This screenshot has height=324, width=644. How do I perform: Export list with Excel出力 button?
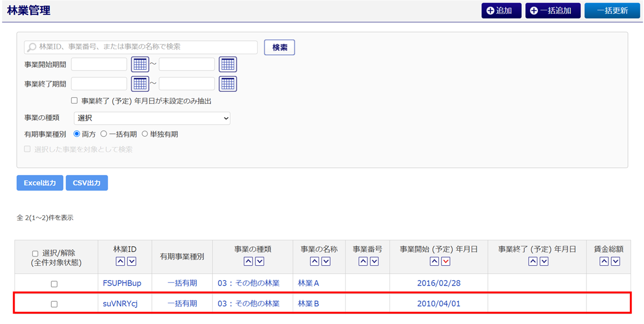coord(40,183)
